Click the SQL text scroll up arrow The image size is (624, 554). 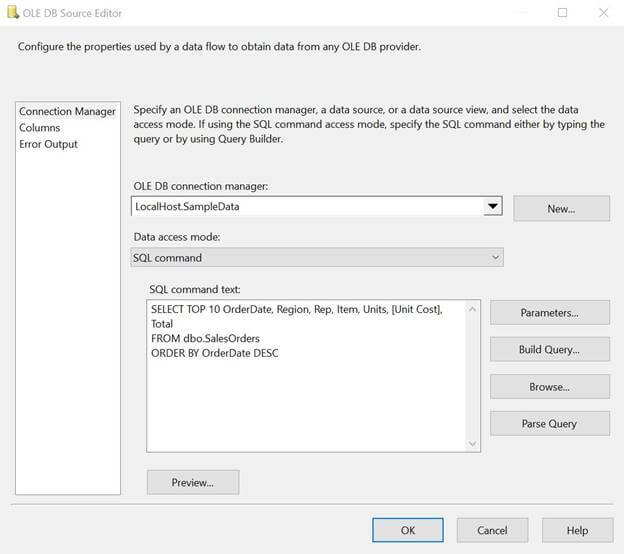click(472, 309)
